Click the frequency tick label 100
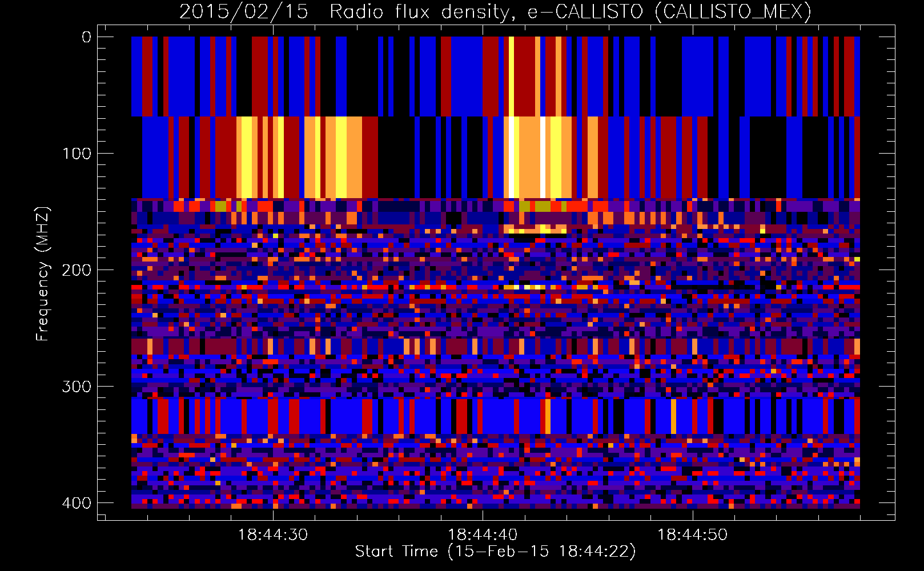 click(77, 154)
